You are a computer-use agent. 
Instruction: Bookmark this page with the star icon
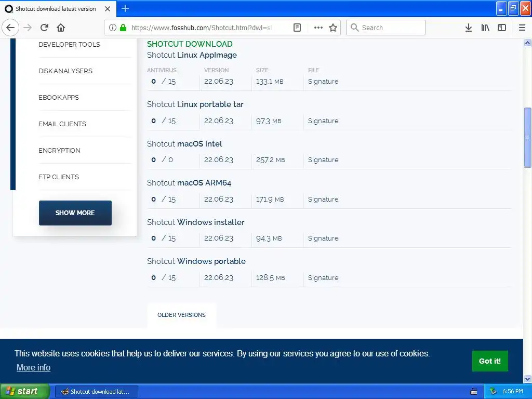[333, 28]
